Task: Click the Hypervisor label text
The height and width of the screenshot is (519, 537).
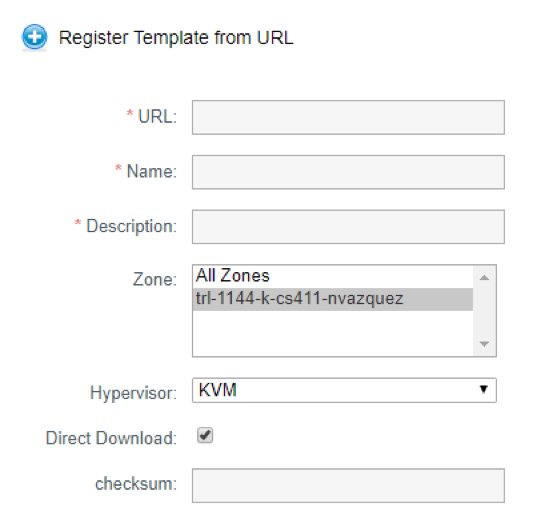Action: point(134,393)
